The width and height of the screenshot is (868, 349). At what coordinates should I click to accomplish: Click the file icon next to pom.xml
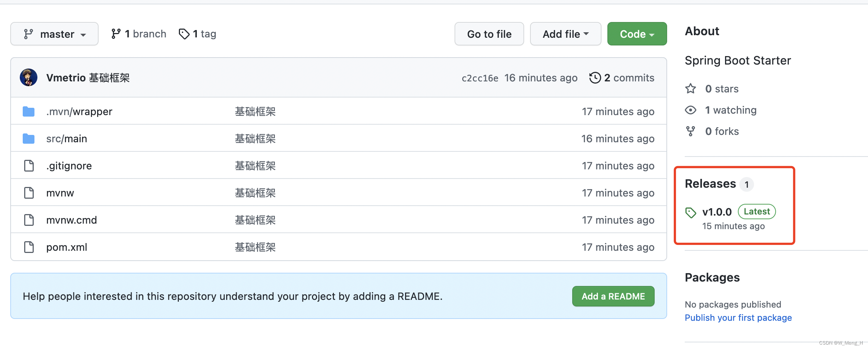coord(28,247)
